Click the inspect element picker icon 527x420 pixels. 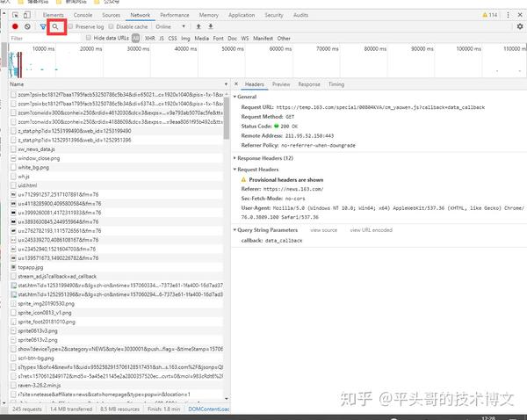click(x=16, y=15)
